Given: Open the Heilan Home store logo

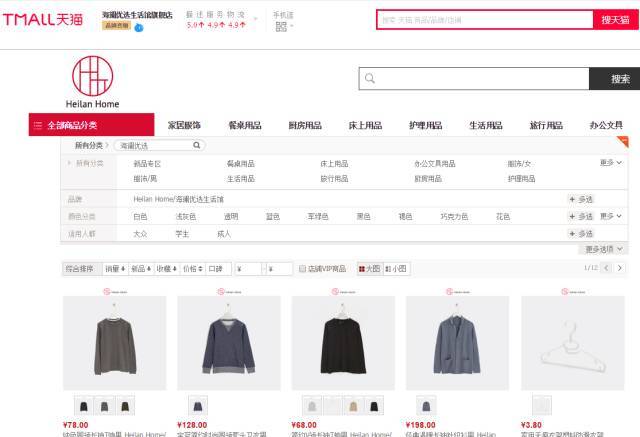Looking at the screenshot, I should 93,84.
